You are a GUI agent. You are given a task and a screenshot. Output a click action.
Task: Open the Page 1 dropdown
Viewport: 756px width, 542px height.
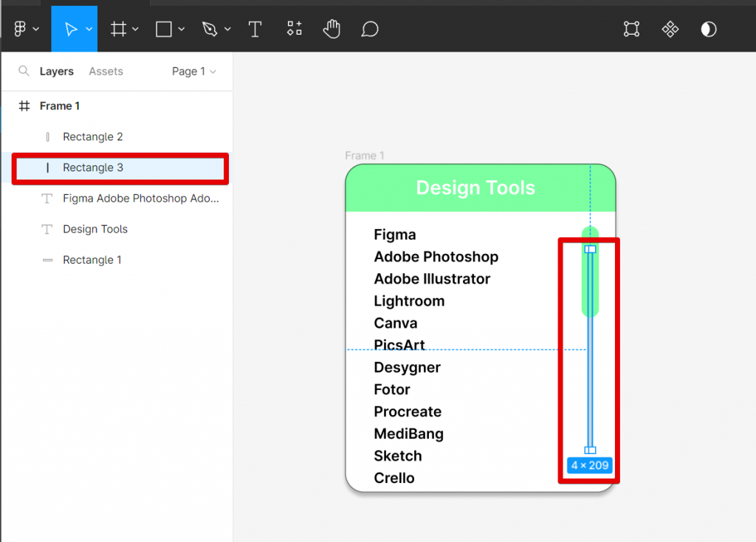[194, 72]
